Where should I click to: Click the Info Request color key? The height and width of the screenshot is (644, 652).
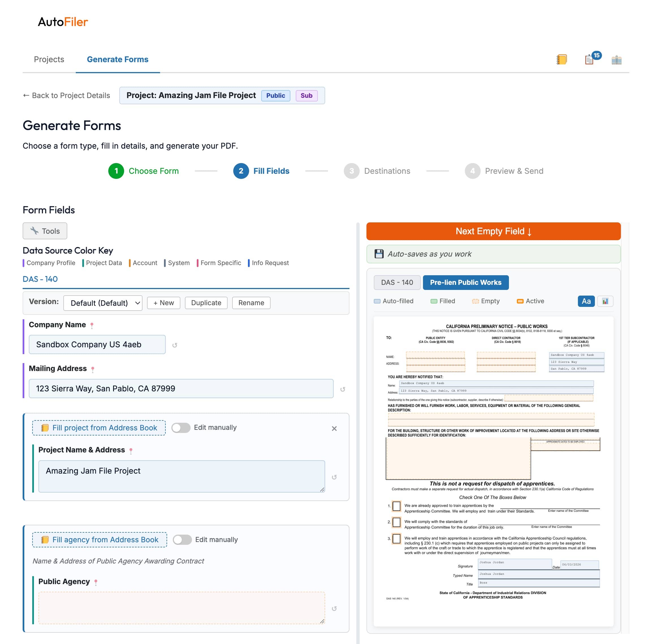coord(268,263)
